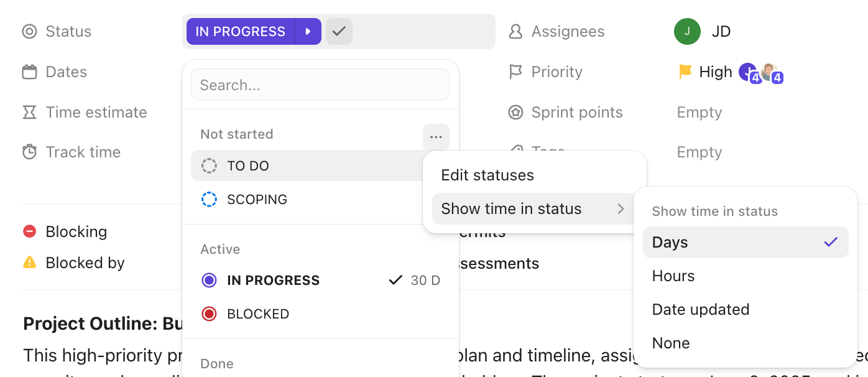Click the Search field in the status popup
Screen dimensions: 868x377
[x=320, y=85]
